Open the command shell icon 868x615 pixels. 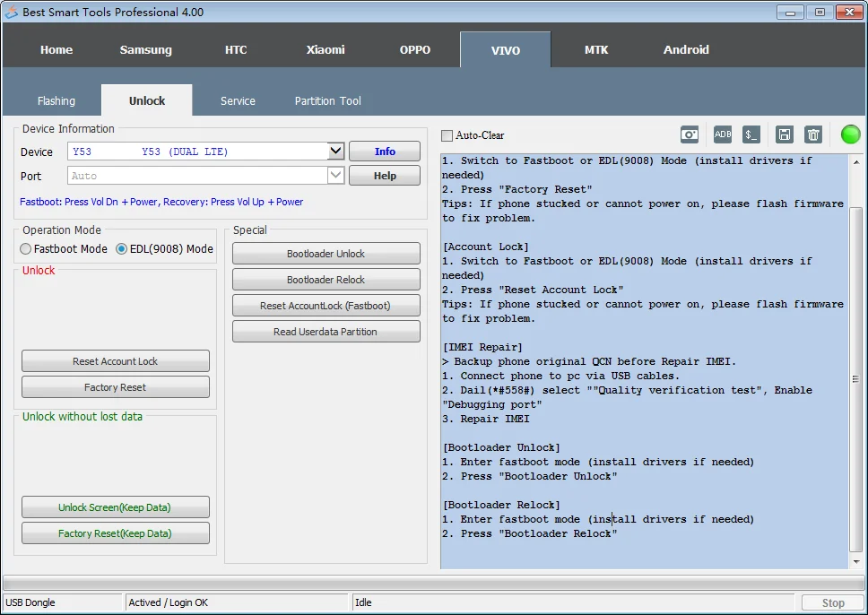coord(751,134)
